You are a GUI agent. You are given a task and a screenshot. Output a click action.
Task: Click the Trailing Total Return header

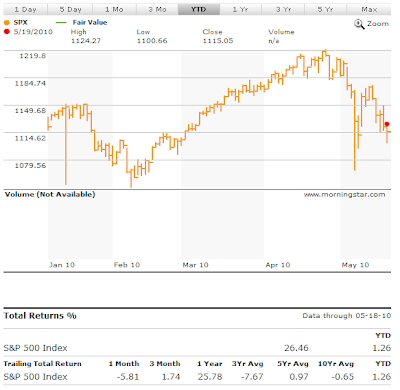(x=42, y=364)
